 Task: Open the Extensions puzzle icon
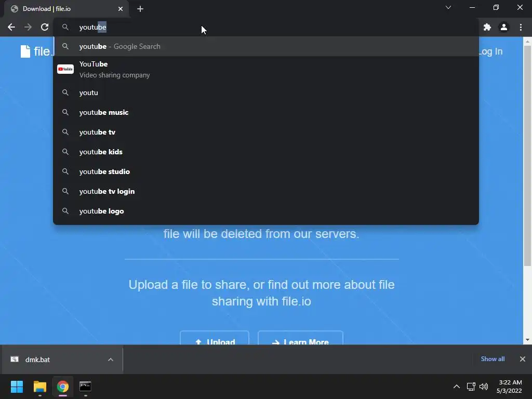[487, 27]
